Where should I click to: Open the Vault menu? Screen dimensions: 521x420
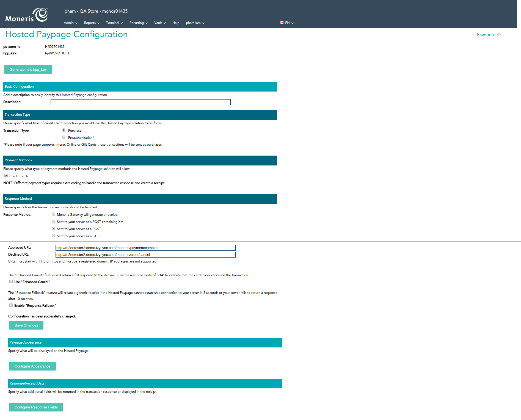(x=160, y=23)
